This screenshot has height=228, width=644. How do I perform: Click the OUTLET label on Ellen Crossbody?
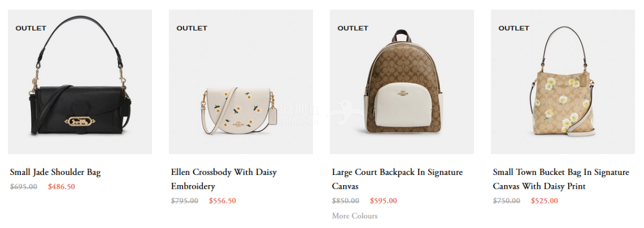pos(192,29)
